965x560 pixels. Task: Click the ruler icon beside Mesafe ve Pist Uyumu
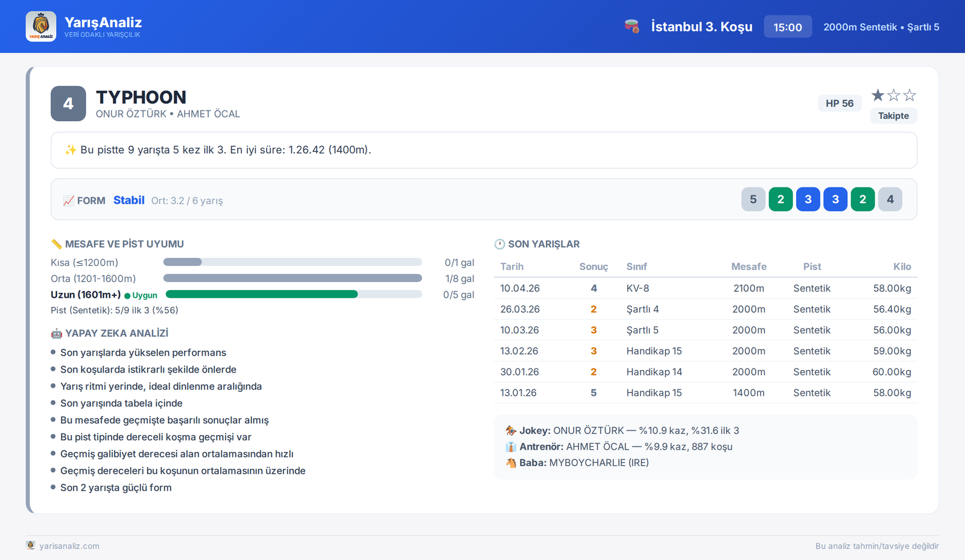coord(57,244)
